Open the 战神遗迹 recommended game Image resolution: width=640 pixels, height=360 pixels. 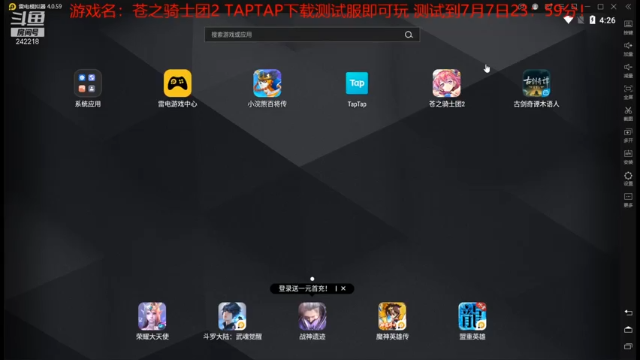coord(312,316)
